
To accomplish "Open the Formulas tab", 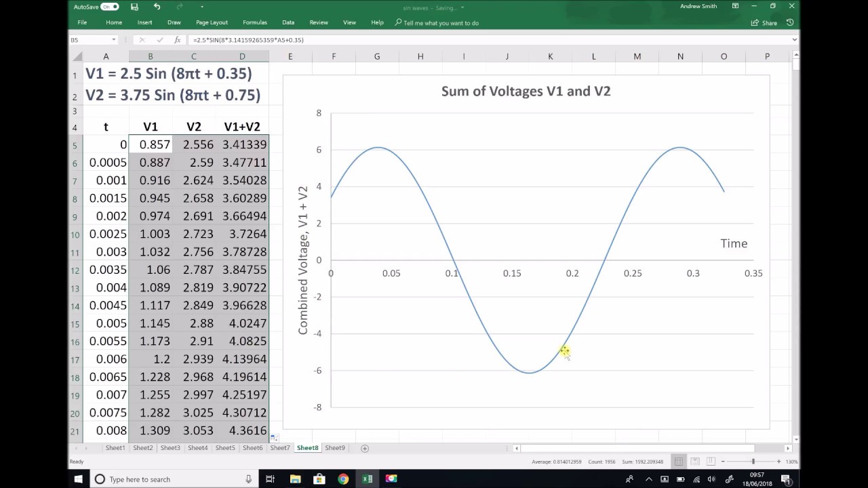I will (x=255, y=22).
